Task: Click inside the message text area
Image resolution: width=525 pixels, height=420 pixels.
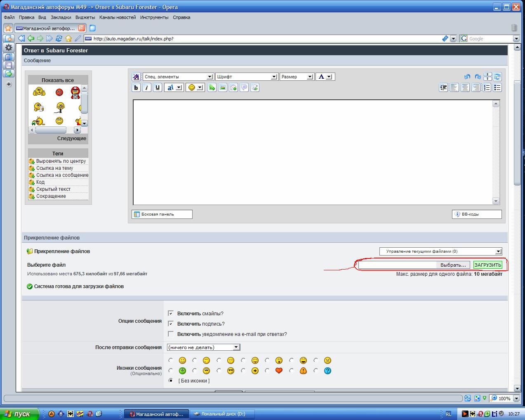Action: pos(313,152)
